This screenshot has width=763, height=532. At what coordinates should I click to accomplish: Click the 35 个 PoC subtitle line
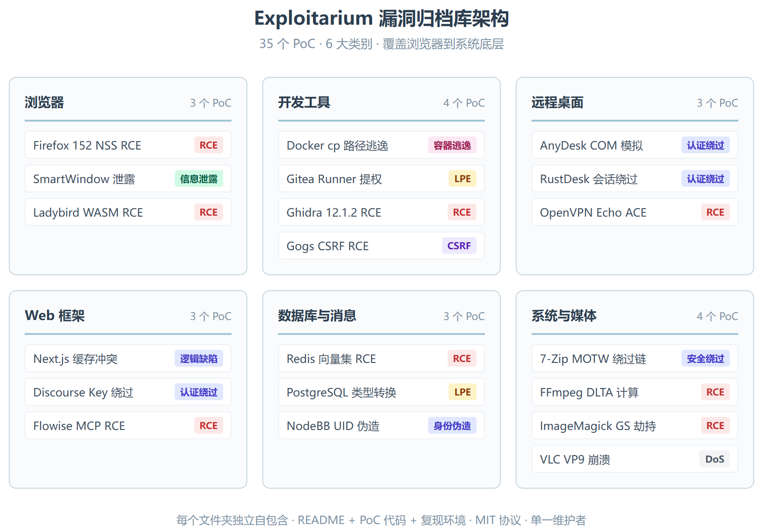tap(381, 44)
